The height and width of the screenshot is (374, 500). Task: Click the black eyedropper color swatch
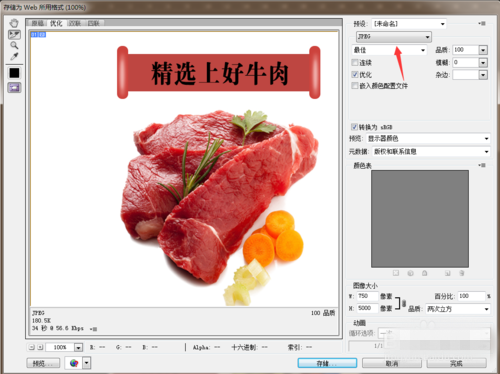click(x=14, y=73)
